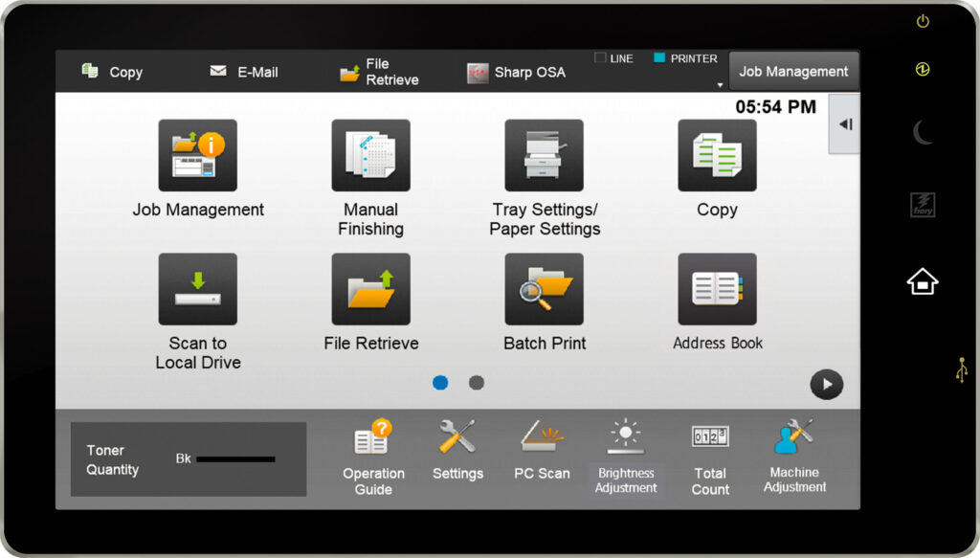Open the Batch Print function
980x558 pixels.
[x=544, y=289]
